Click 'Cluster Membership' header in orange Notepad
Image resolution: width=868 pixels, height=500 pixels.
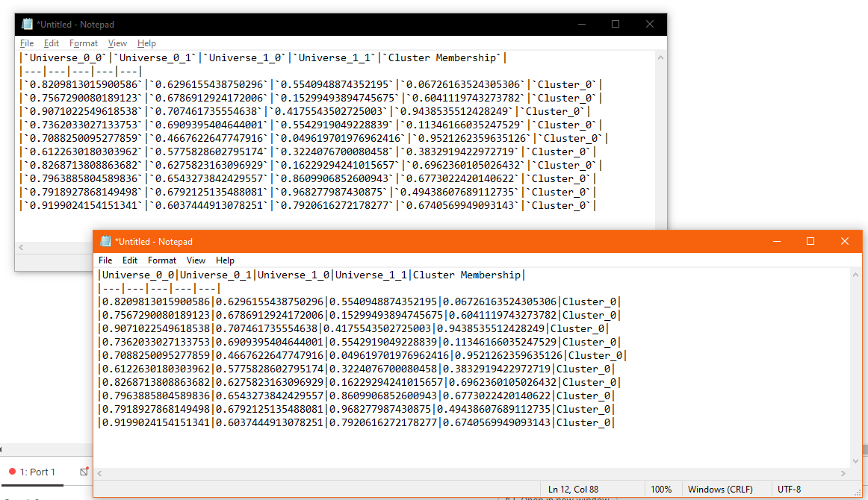point(467,275)
